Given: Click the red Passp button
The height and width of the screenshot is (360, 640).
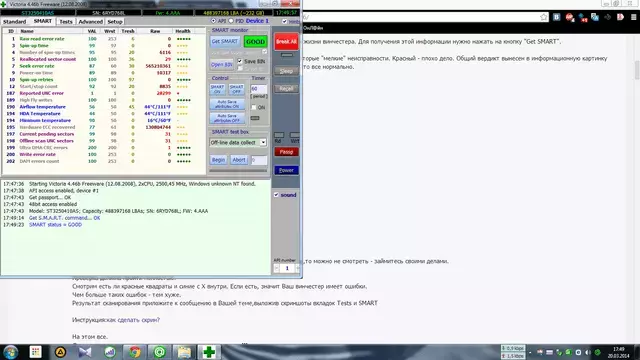Looking at the screenshot, I should 286,152.
